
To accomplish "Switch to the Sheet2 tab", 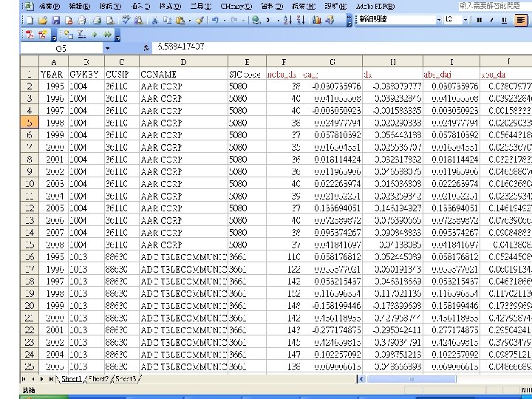I will (99, 378).
